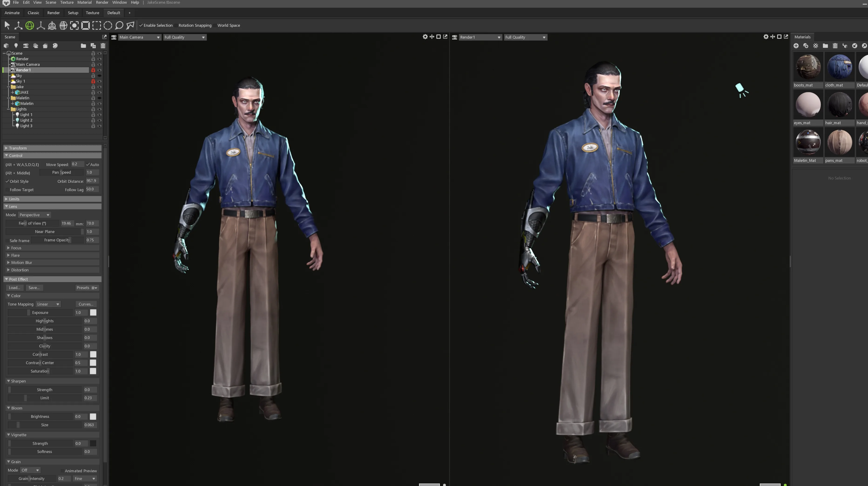The image size is (868, 486).
Task: Add a shadow catcher from Scene toolbar
Action: (x=45, y=46)
